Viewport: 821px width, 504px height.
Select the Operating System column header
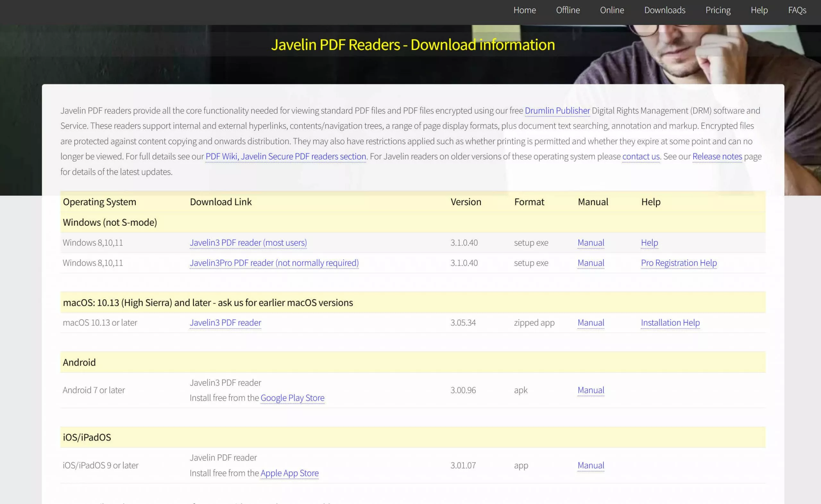pyautogui.click(x=99, y=202)
